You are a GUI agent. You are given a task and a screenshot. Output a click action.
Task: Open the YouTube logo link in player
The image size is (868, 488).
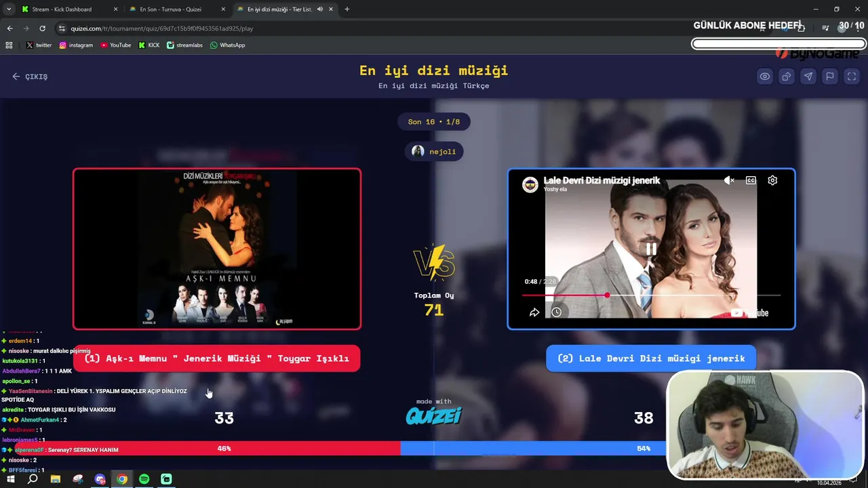(749, 312)
